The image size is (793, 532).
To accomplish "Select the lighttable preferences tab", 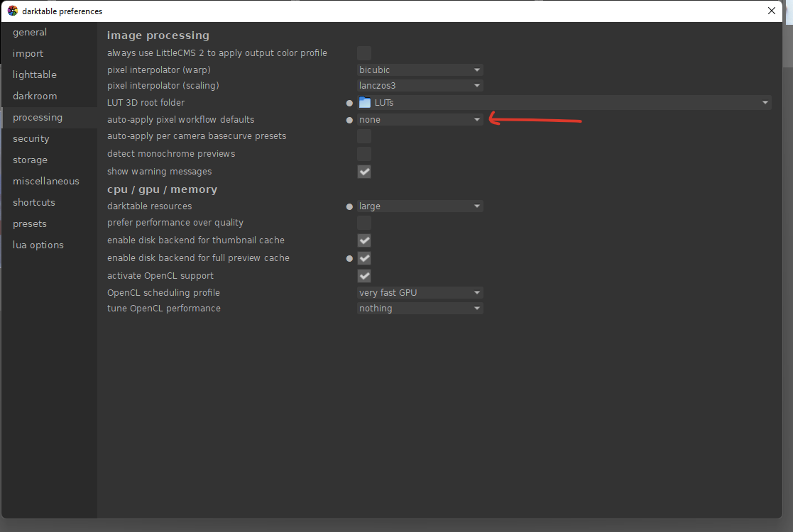I will pyautogui.click(x=49, y=74).
